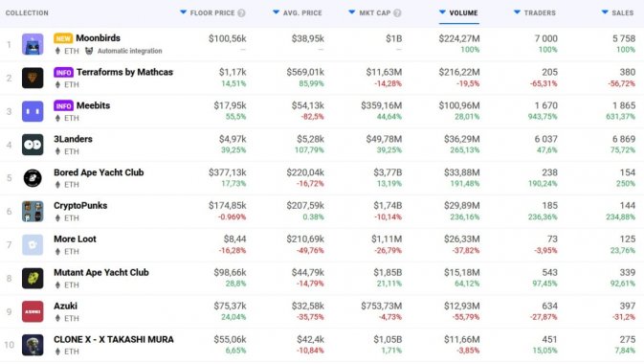Open the More Loot collection link
The image size is (644, 364).
coord(75,239)
